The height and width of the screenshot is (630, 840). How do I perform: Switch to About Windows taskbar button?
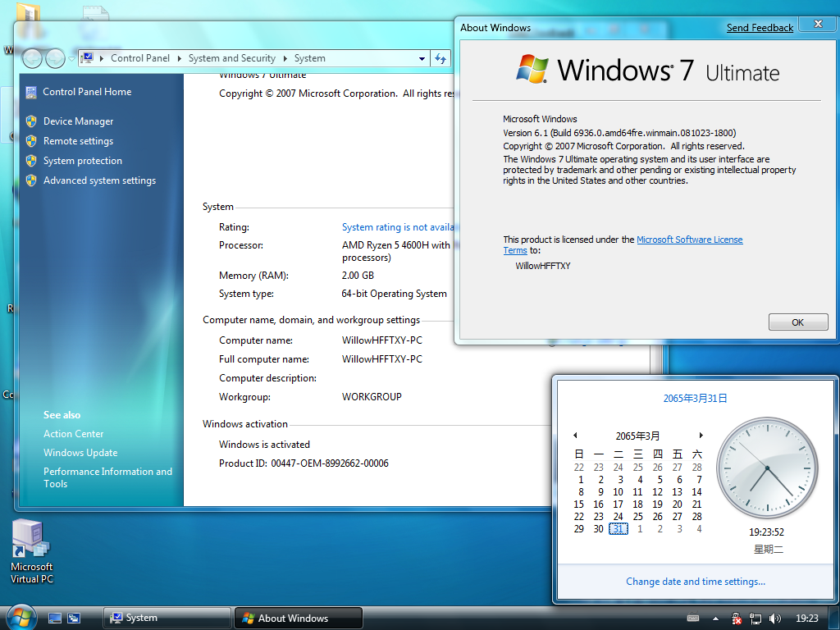(x=299, y=618)
